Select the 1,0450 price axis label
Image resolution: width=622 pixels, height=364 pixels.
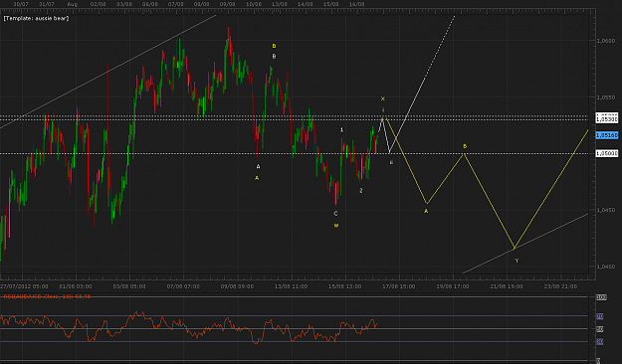click(606, 210)
